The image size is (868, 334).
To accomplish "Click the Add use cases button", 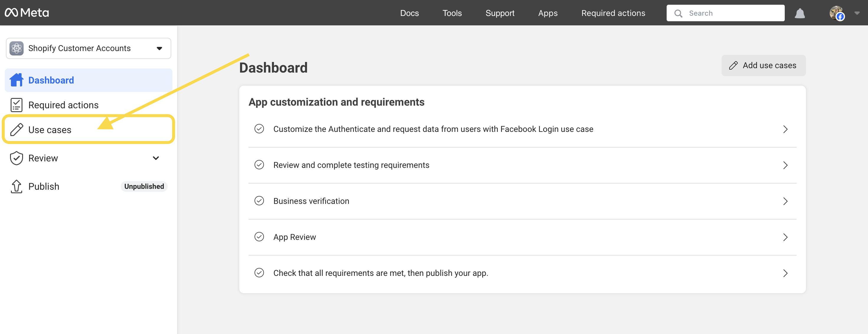I will click(763, 65).
